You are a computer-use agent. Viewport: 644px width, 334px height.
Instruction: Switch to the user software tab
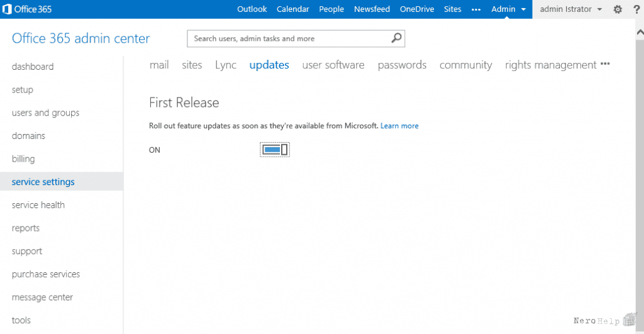click(333, 65)
